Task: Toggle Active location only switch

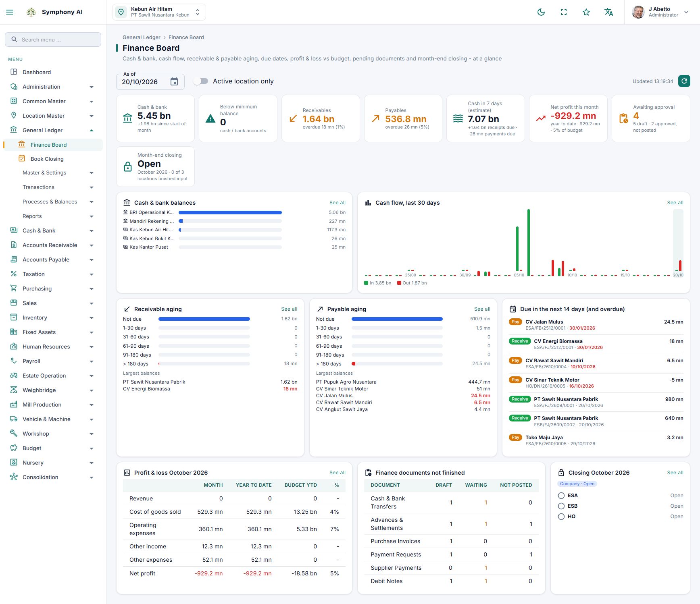Action: [x=201, y=81]
